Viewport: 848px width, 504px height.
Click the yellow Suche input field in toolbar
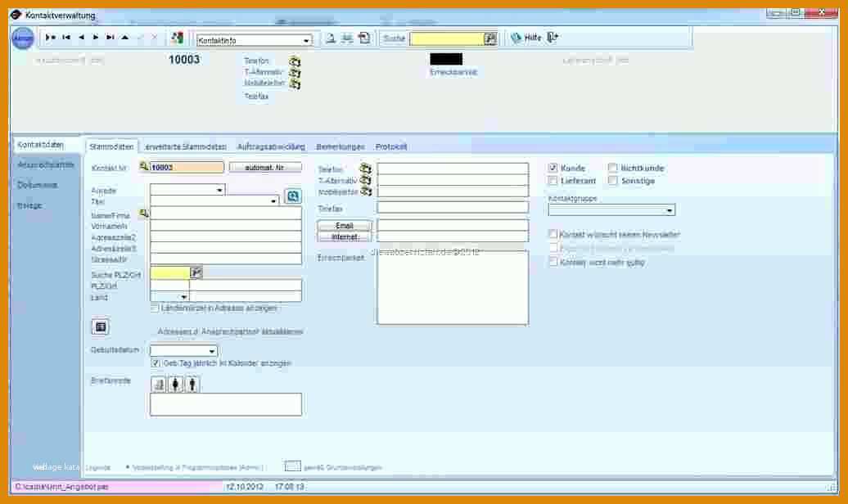447,39
